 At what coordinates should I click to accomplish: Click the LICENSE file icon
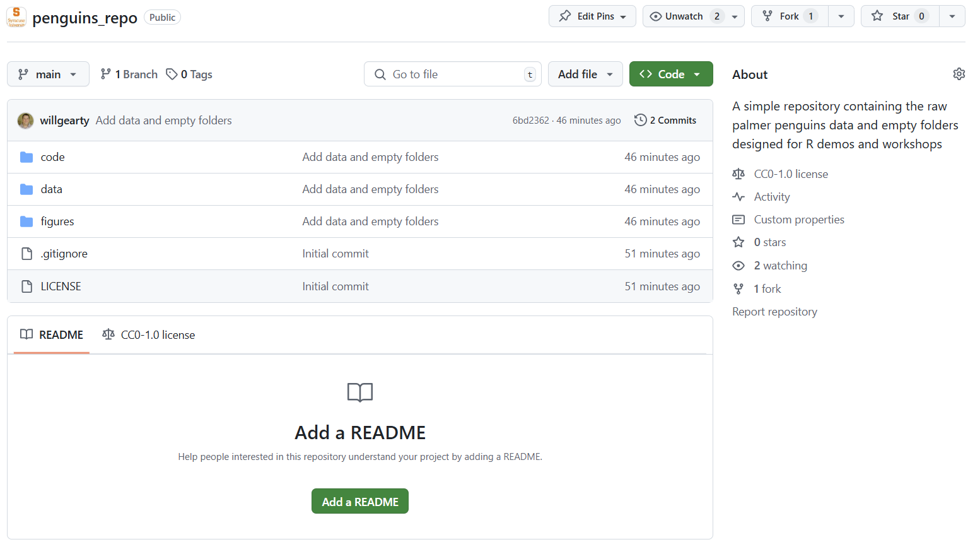pyautogui.click(x=26, y=286)
